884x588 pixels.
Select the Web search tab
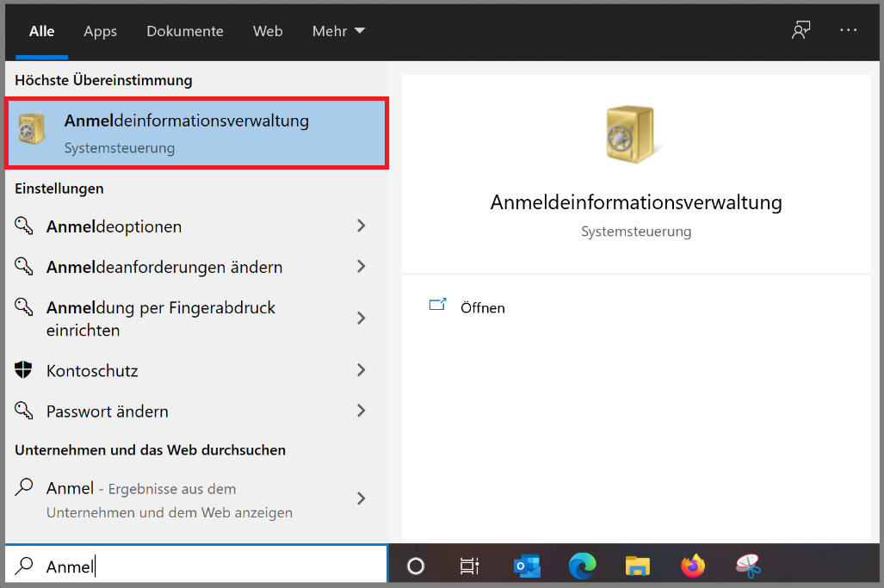(x=268, y=31)
